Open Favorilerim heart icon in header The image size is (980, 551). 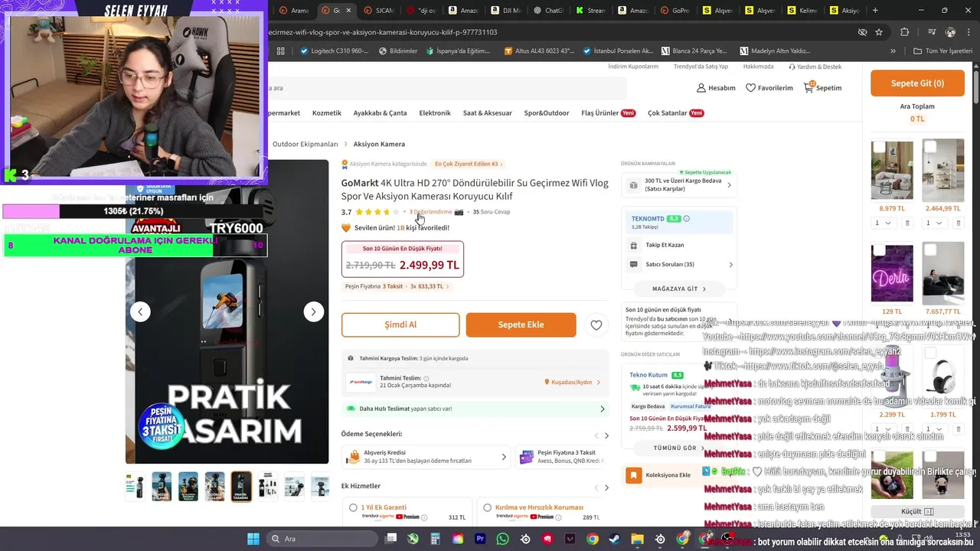coord(750,88)
